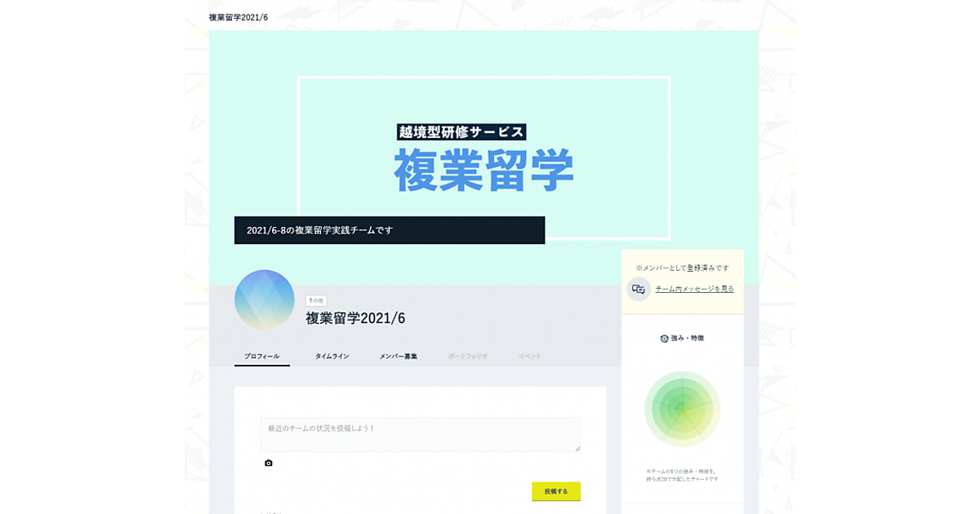Select the その他 category tag
This screenshot has width=980, height=514.
[316, 300]
